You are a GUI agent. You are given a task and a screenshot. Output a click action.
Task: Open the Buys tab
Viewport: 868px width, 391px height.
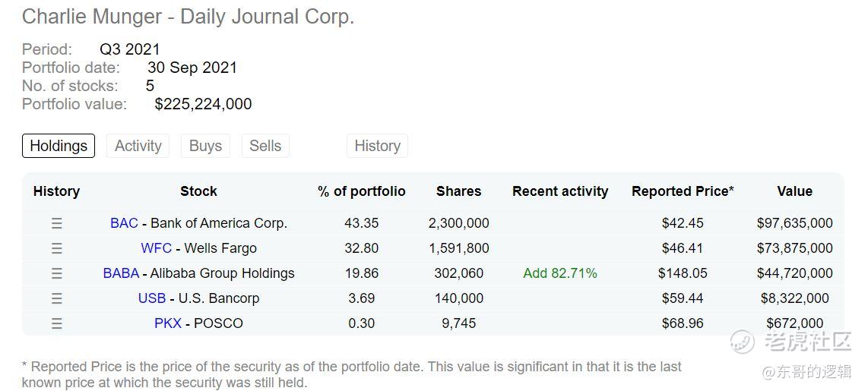(x=205, y=146)
